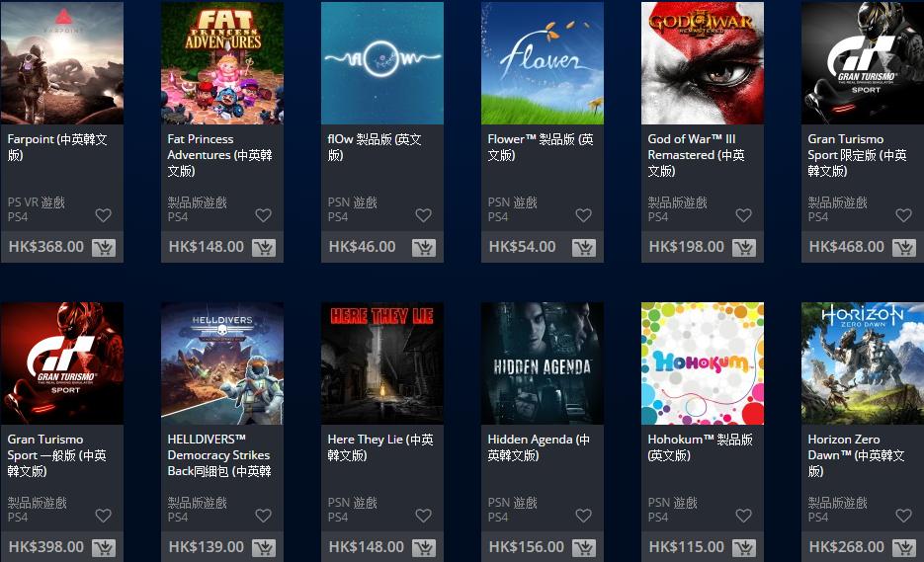924x562 pixels.
Task: Open Hidden Agenda title link
Action: 539,447
